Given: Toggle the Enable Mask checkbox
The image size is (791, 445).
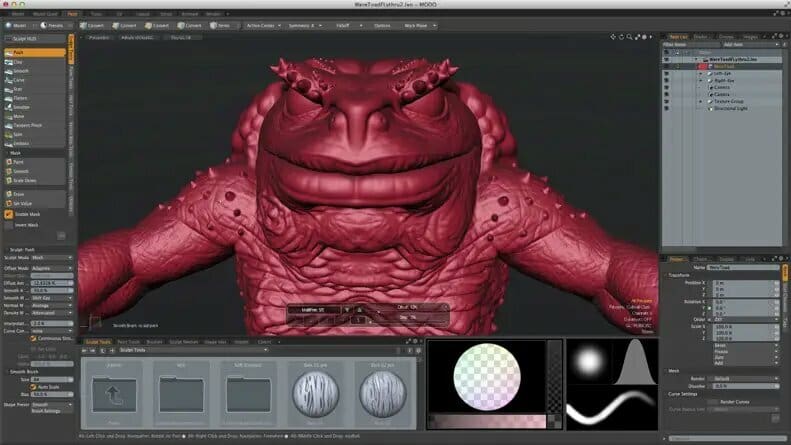Looking at the screenshot, I should [x=9, y=214].
